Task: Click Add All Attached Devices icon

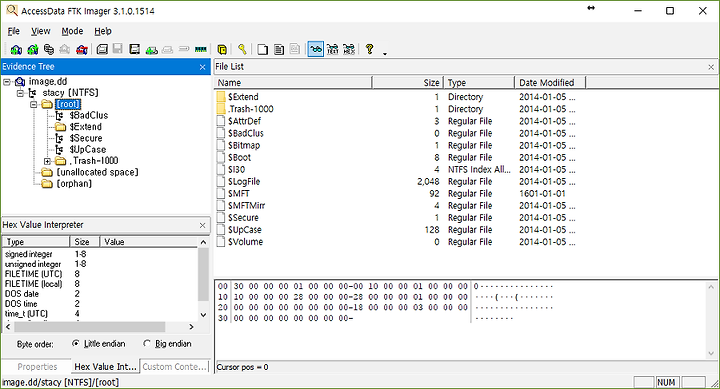Action: 33,49
